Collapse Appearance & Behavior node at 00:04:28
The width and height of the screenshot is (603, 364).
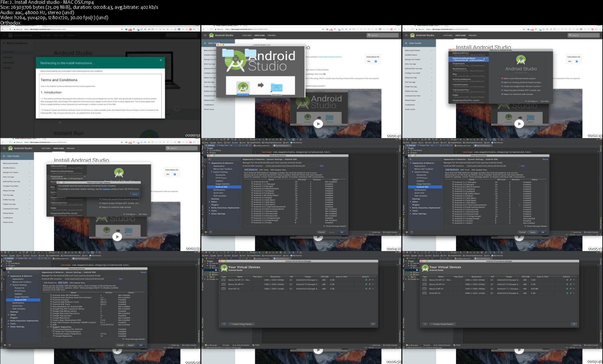(x=210, y=163)
